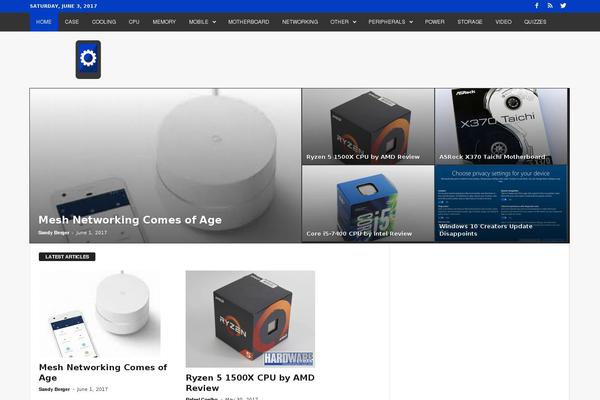The width and height of the screenshot is (600, 400).
Task: Click the site logo with gear
Action: tap(88, 60)
